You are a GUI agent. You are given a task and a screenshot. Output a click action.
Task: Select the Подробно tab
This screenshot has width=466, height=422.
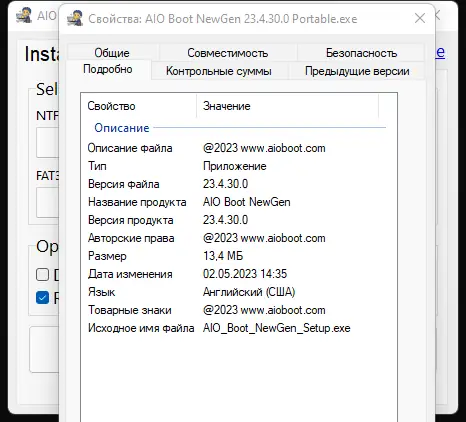[108, 69]
